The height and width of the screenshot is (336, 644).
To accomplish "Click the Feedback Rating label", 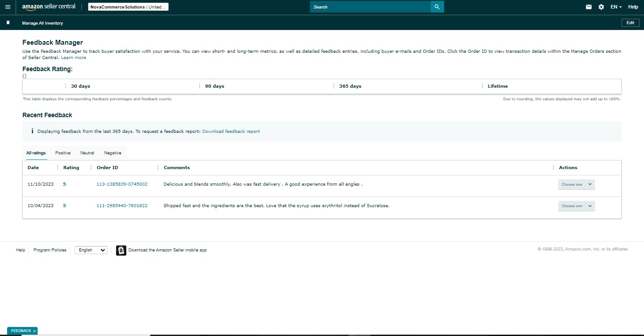I will 47,69.
